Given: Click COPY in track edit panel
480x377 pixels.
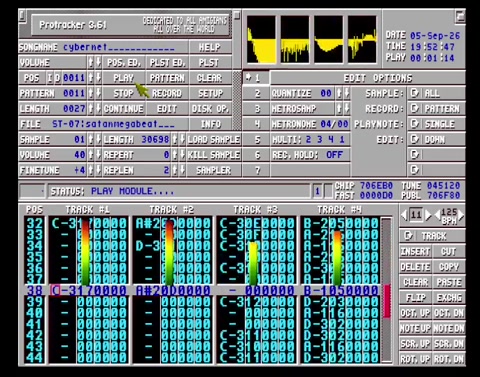Looking at the screenshot, I should [449, 267].
